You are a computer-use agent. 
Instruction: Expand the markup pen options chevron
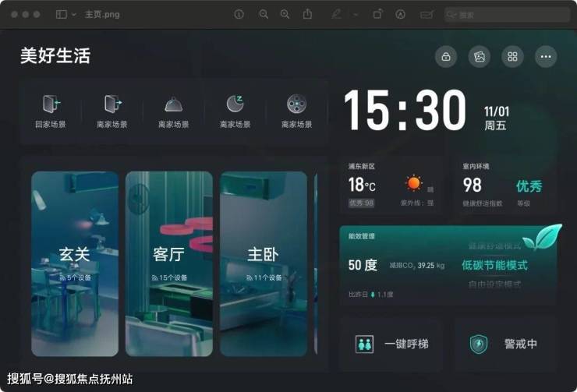pyautogui.click(x=356, y=14)
